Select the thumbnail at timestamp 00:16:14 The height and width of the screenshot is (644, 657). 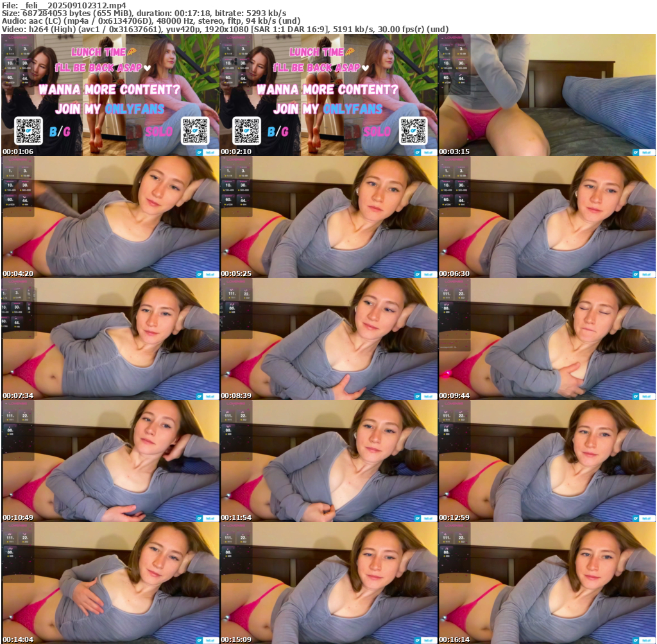(547, 583)
